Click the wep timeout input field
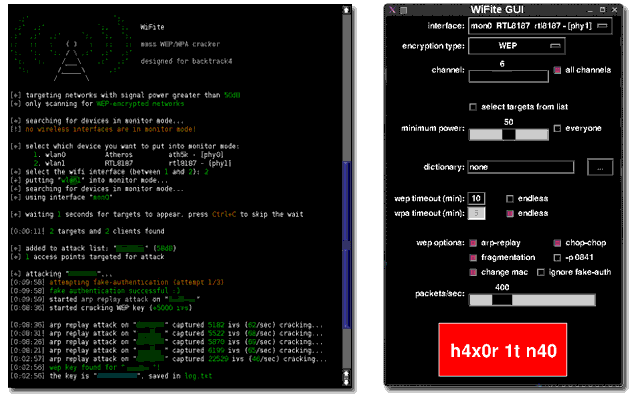Image resolution: width=640 pixels, height=400 pixels. 476,198
